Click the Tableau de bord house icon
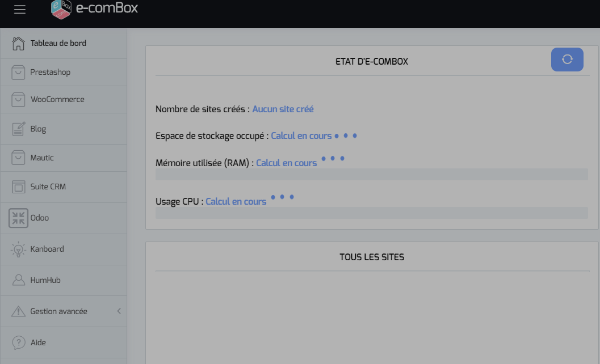600x364 pixels. coord(19,43)
